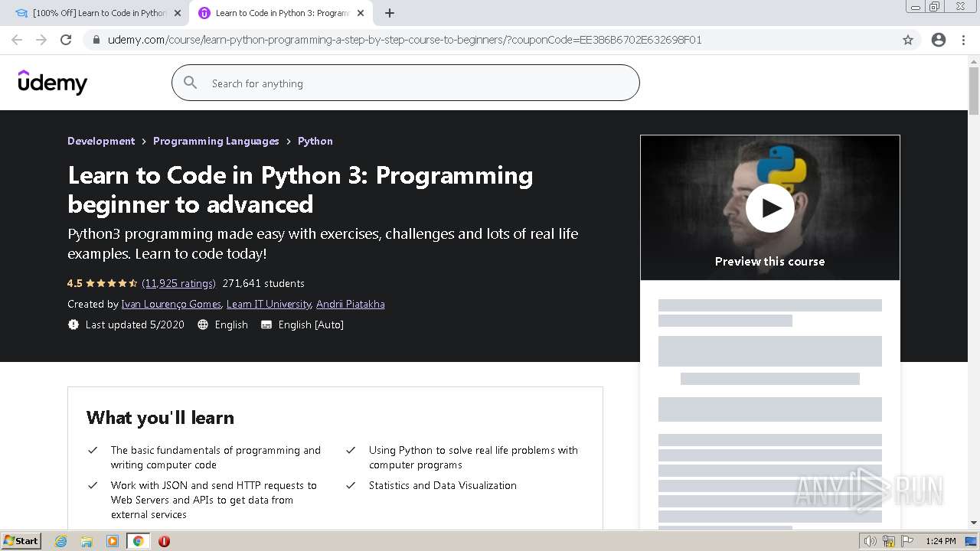Click the Udemy logo

[x=53, y=82]
